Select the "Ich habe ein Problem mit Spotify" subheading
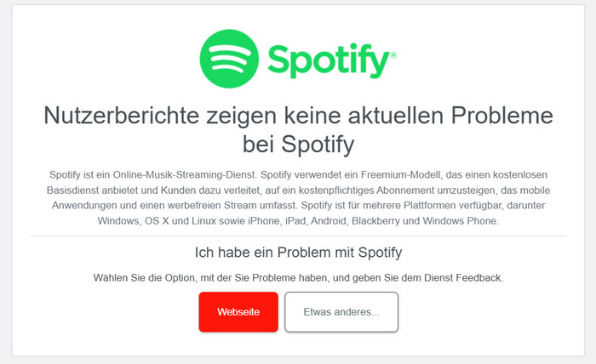The height and width of the screenshot is (364, 596). coord(298,252)
